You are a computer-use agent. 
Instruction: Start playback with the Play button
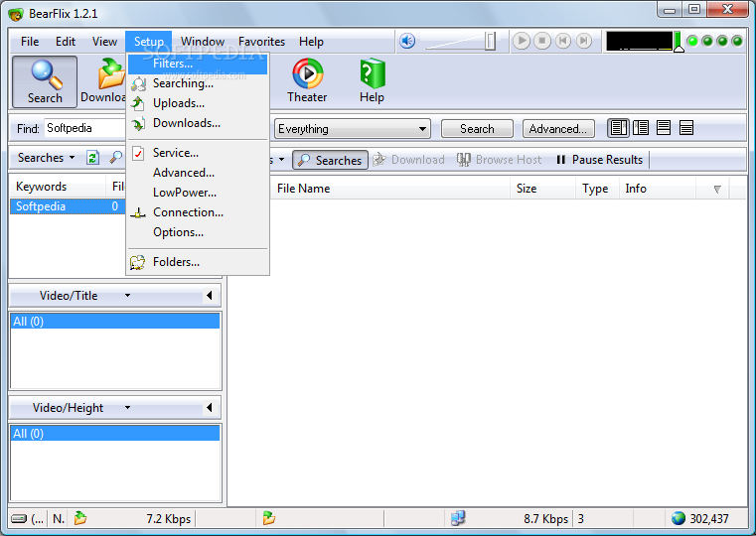coord(522,41)
